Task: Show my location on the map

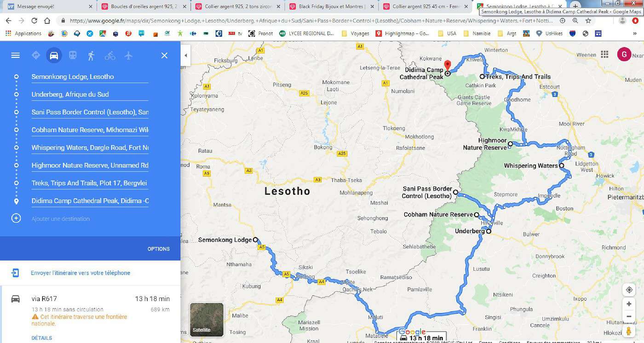Action: [629, 290]
